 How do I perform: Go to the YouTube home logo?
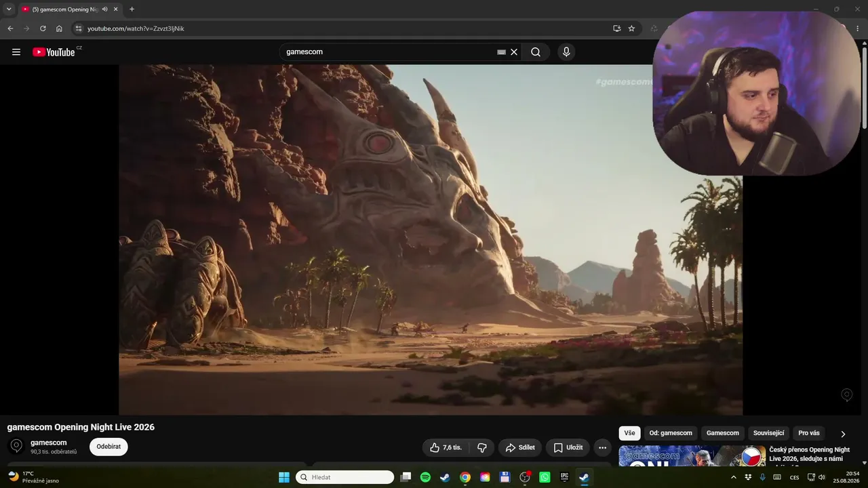54,52
